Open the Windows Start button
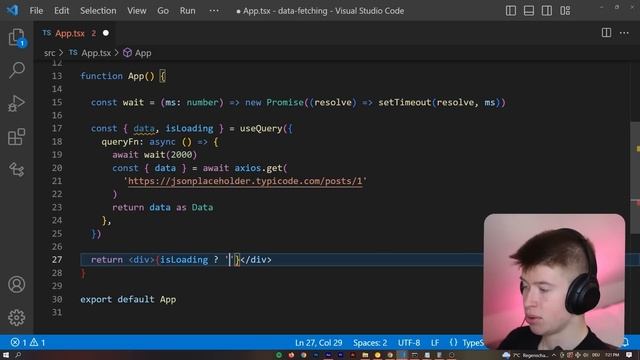 click(6, 355)
